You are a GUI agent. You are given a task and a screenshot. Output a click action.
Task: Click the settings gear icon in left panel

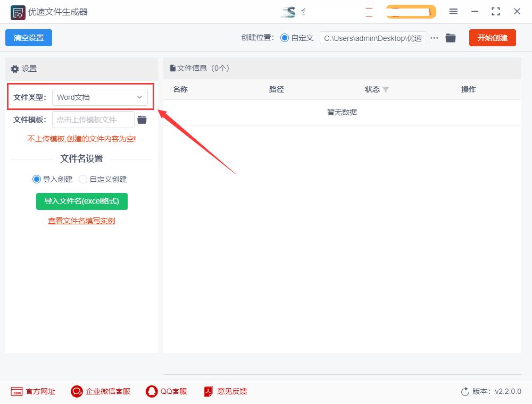click(14, 69)
